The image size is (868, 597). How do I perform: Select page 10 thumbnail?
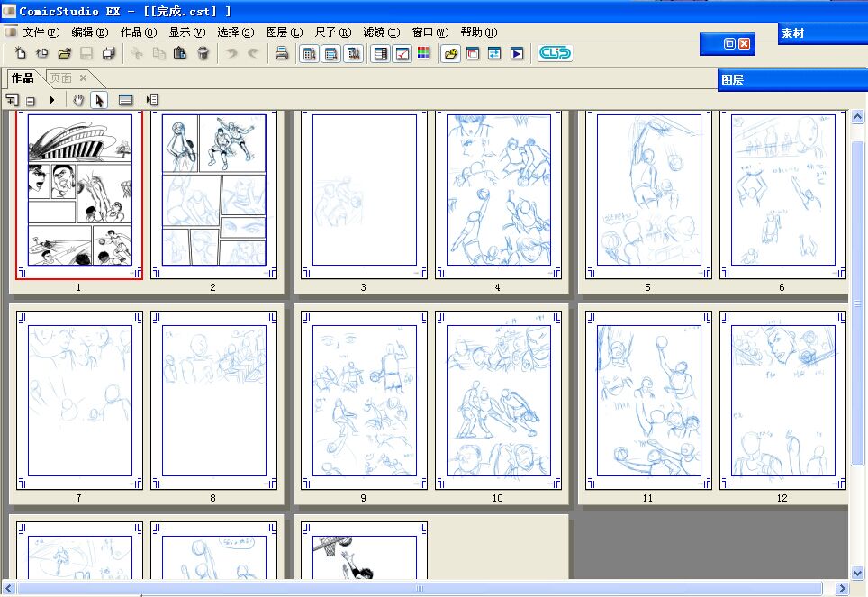tap(498, 401)
